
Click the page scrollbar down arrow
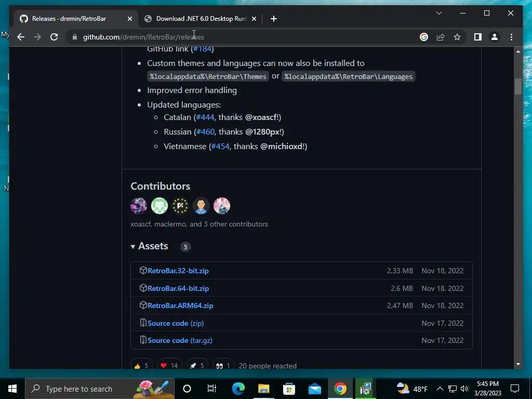tap(518, 364)
